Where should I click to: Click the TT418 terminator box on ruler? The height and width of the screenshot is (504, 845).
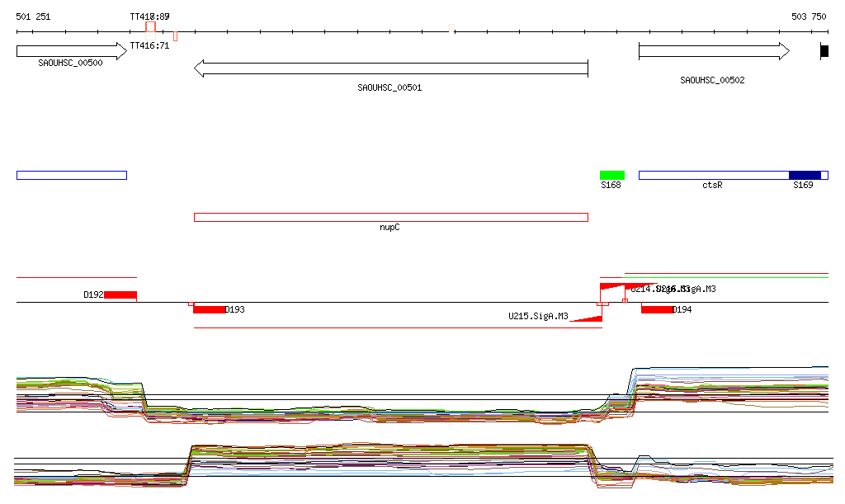pos(150,27)
